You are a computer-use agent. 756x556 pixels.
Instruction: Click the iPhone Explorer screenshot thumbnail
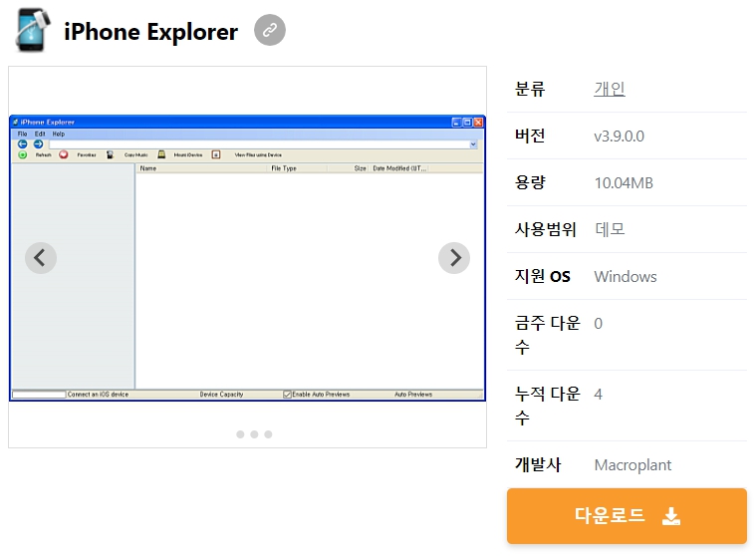click(247, 258)
